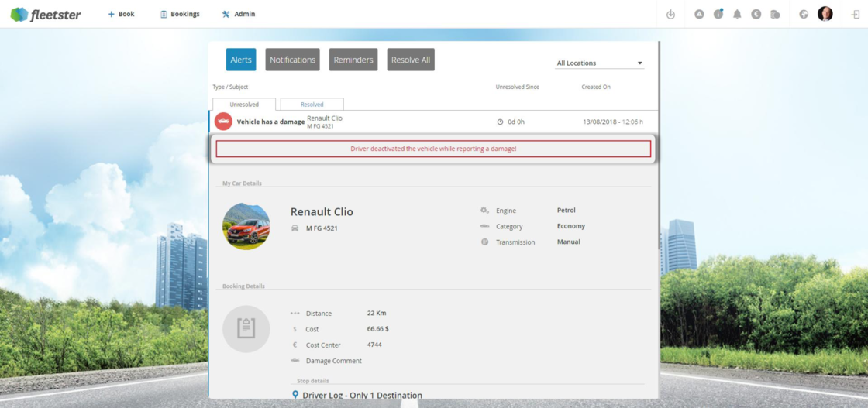Screen dimensions: 868x408
Task: Open the alerts warning triangle icon
Action: pyautogui.click(x=699, y=15)
